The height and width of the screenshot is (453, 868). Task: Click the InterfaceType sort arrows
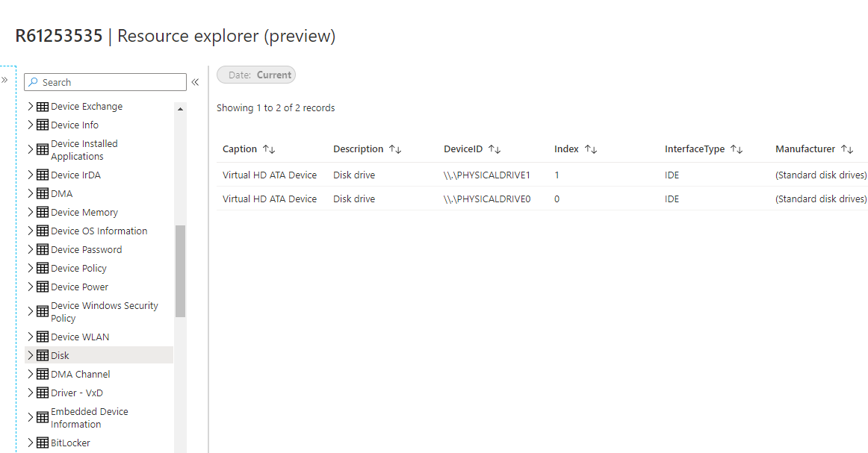737,149
